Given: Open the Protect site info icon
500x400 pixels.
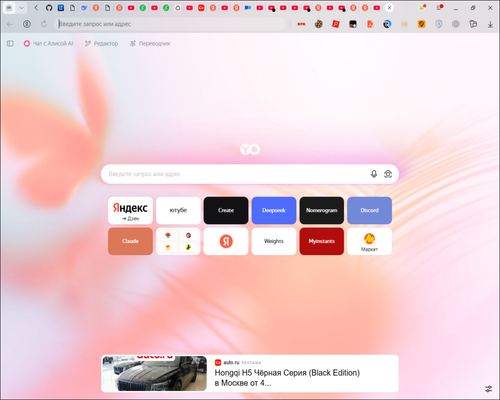Looking at the screenshot, I should (27, 24).
